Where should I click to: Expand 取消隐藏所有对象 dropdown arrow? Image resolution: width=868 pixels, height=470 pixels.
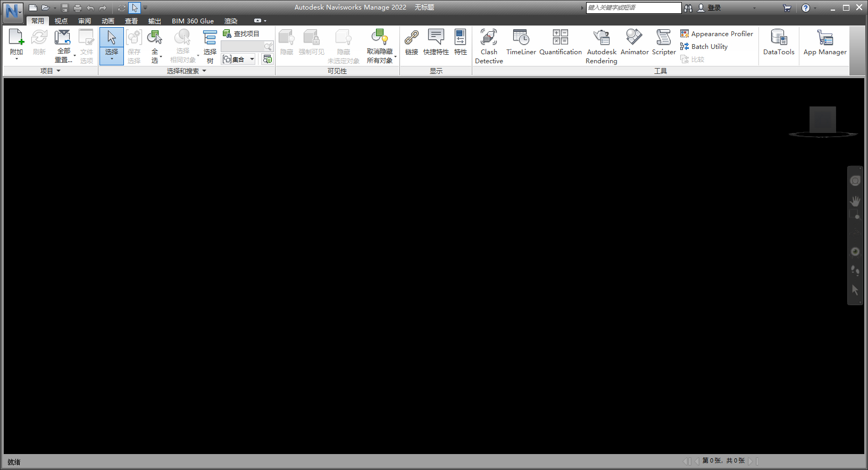coord(396,56)
